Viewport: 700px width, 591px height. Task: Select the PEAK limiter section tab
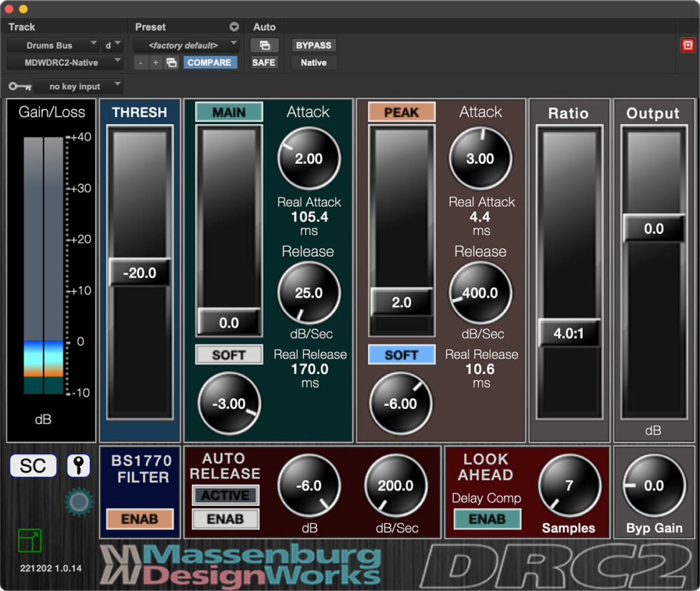click(x=401, y=112)
